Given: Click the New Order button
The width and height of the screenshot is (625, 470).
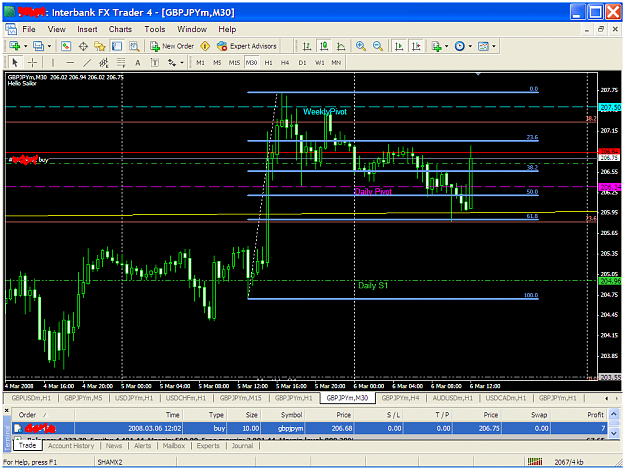Looking at the screenshot, I should (x=172, y=46).
